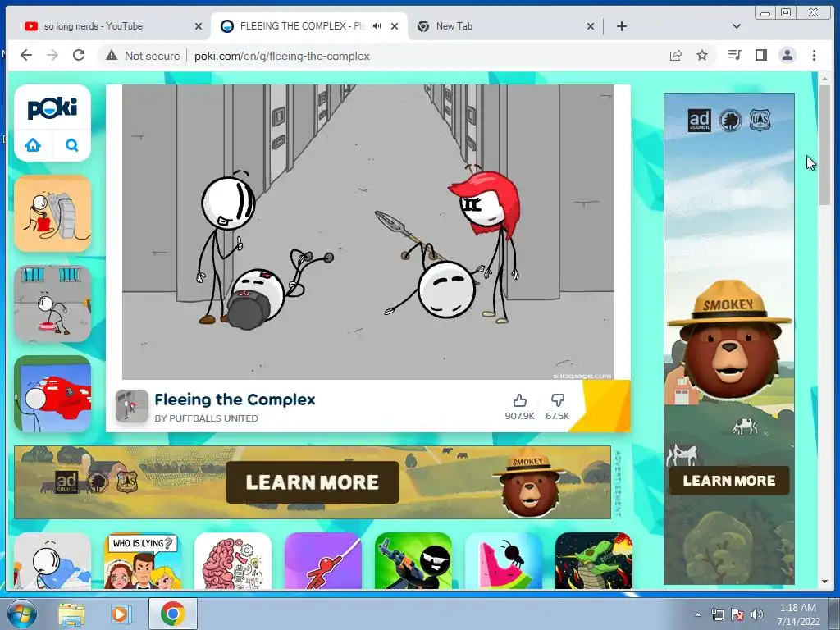
Task: Reload the page
Action: click(x=79, y=55)
